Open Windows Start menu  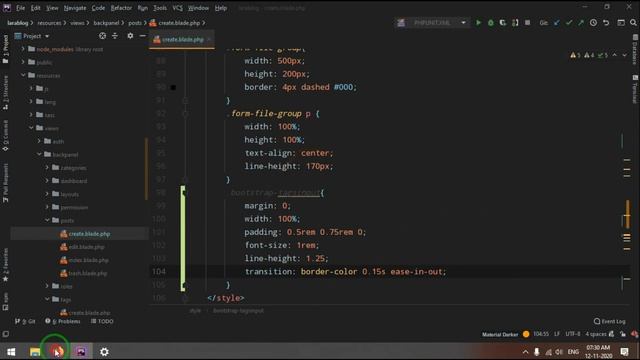click(x=11, y=351)
